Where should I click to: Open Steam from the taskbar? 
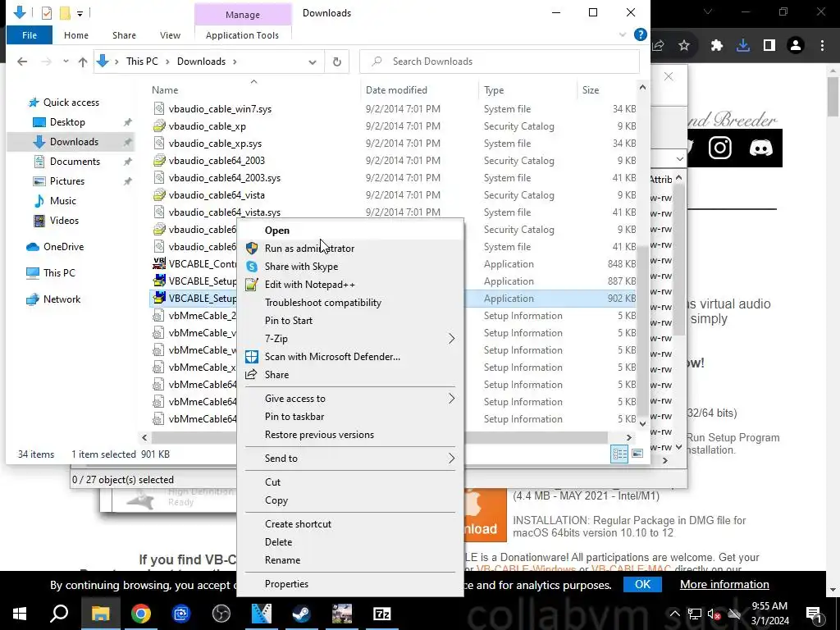click(x=301, y=614)
